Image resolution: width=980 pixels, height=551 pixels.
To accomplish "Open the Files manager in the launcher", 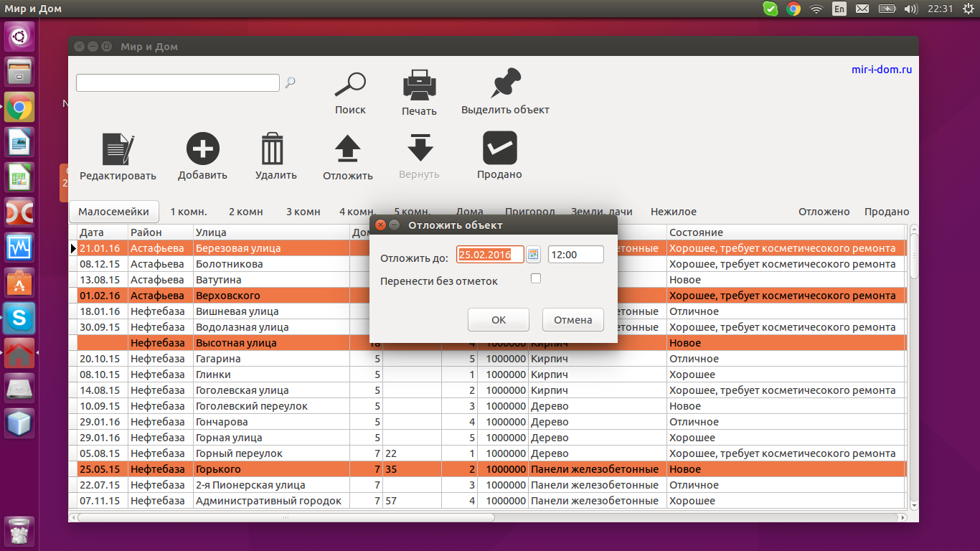I will click(19, 72).
